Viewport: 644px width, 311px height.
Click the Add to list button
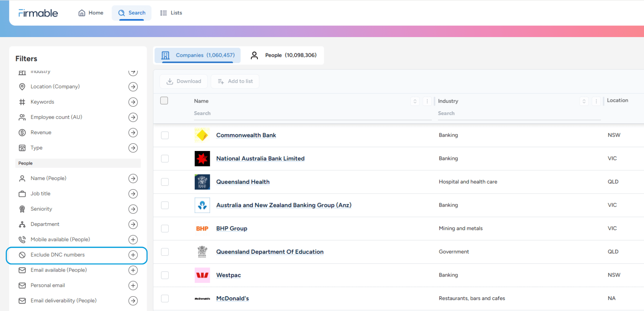(x=235, y=81)
